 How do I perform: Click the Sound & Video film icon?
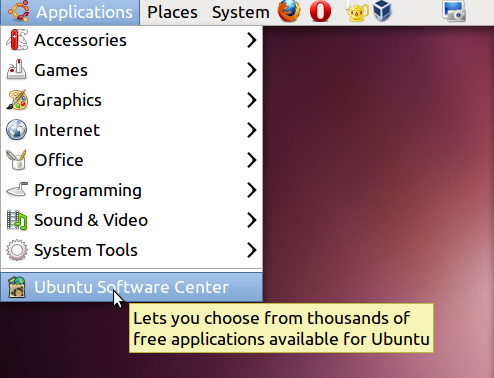coord(17,220)
